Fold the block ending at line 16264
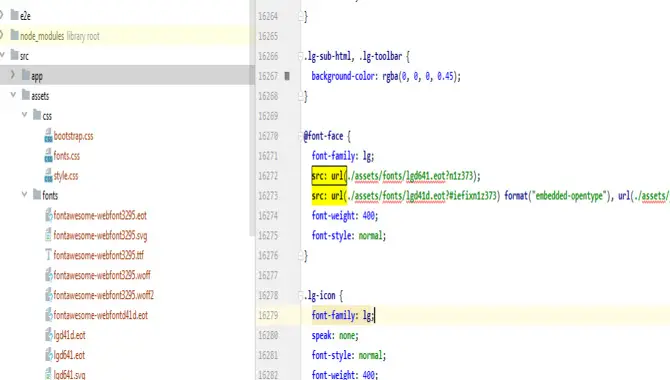The image size is (670, 380). pos(300,16)
